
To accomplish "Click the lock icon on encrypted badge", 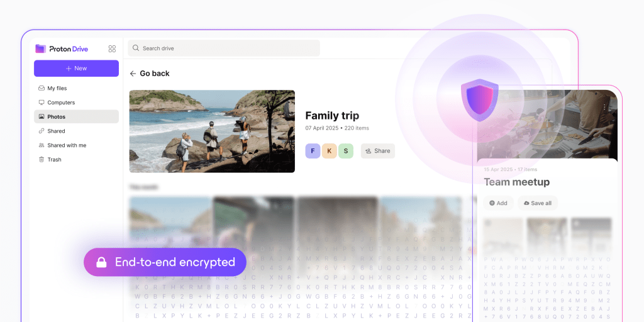I will pyautogui.click(x=101, y=262).
